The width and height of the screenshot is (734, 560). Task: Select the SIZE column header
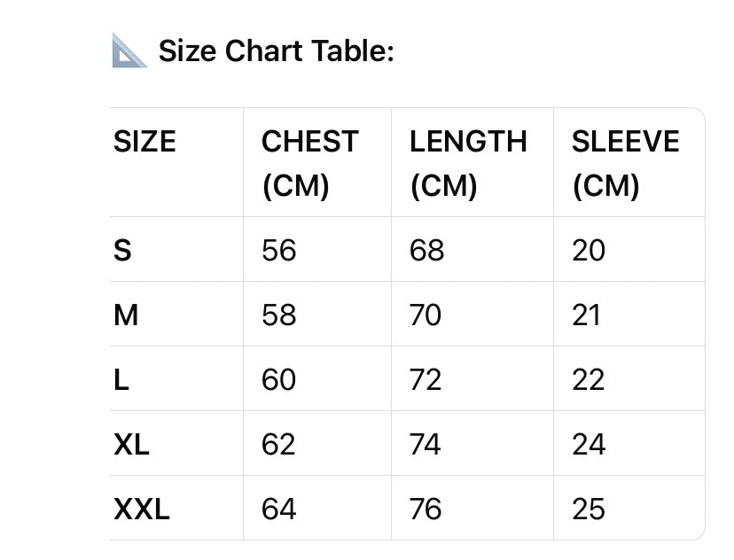click(144, 142)
